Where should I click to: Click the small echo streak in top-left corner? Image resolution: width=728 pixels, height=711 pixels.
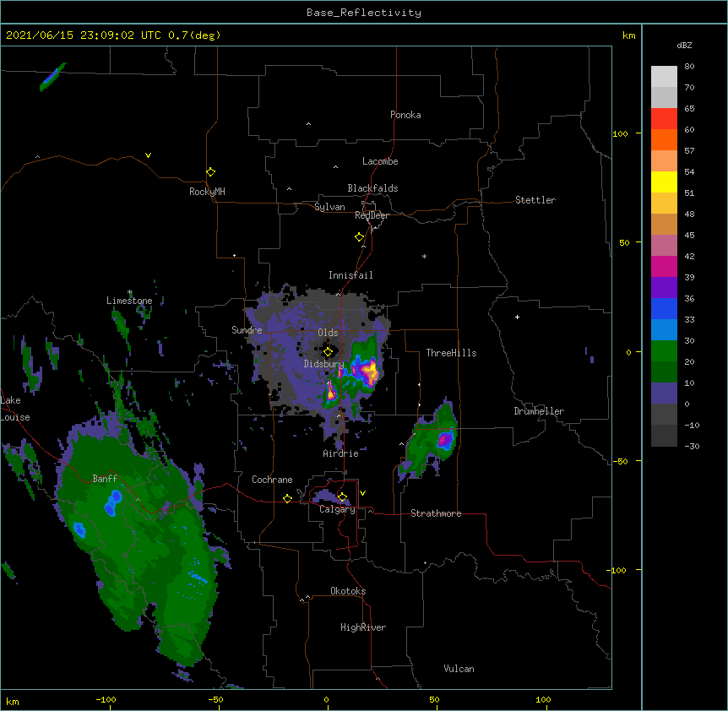point(52,77)
